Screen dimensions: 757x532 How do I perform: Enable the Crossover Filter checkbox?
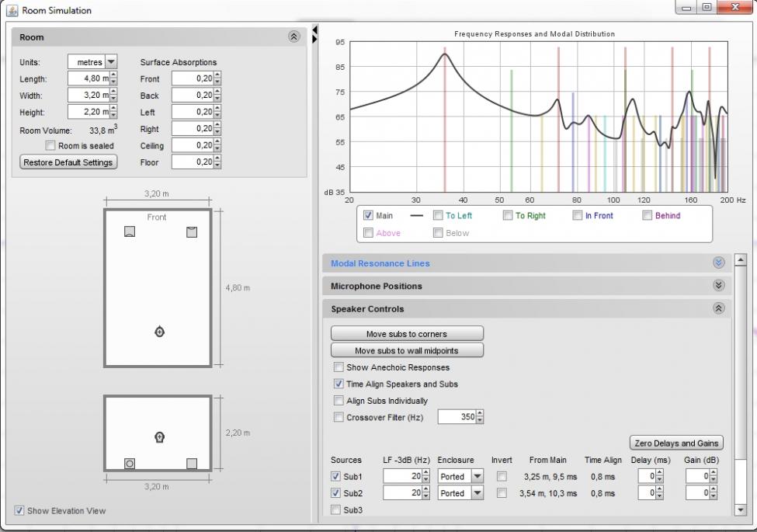pyautogui.click(x=339, y=417)
